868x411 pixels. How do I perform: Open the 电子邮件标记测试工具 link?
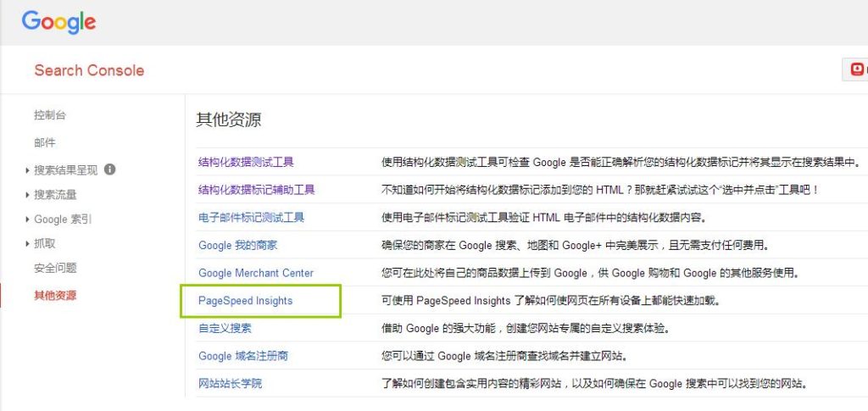[251, 218]
